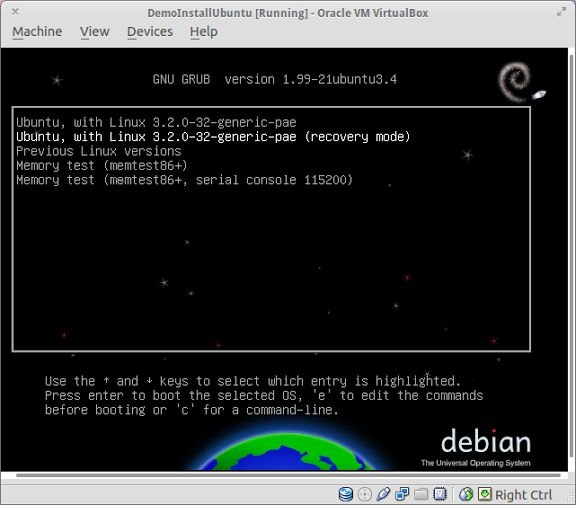Open the Devices menu

150,32
